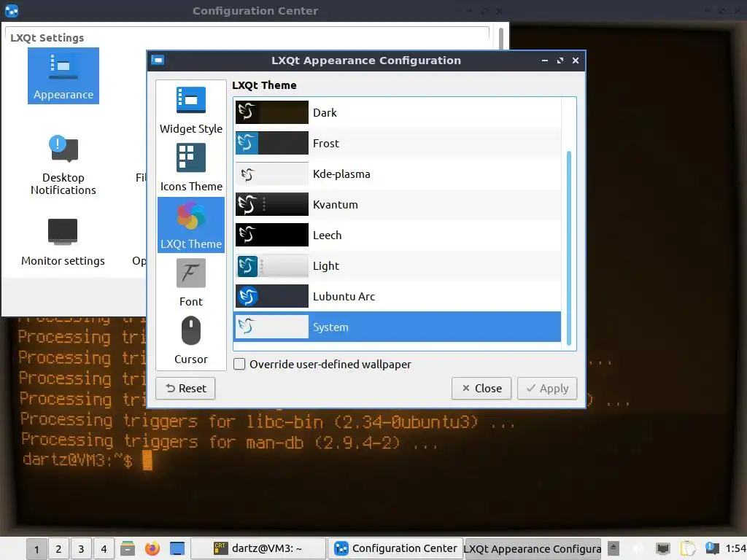This screenshot has height=560, width=747.
Task: Open the Cursor settings section
Action: pos(191,341)
